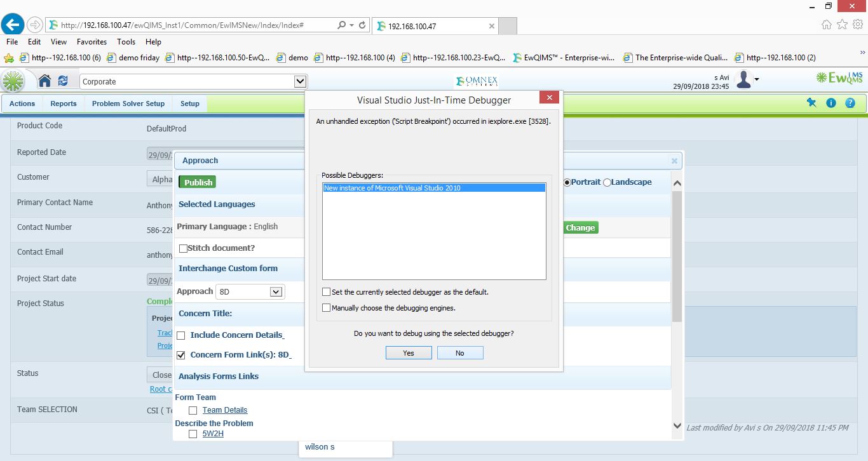This screenshot has height=461, width=868.
Task: Click the pin icon in green toolbar
Action: (811, 103)
